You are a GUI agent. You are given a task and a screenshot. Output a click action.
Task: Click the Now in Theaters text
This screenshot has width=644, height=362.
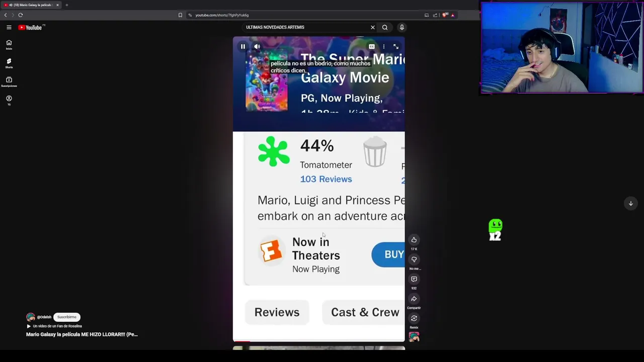[x=316, y=248]
